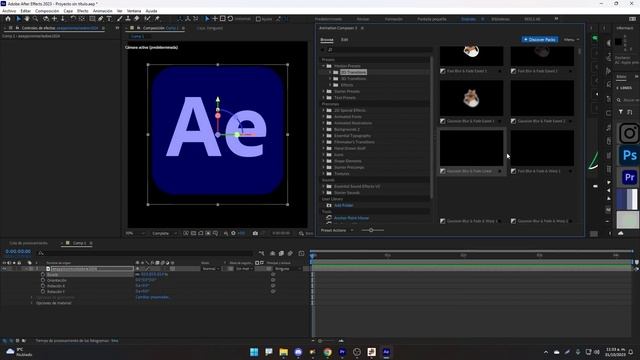Expand the Essential Typography folder
640x360 pixels.
click(324, 136)
